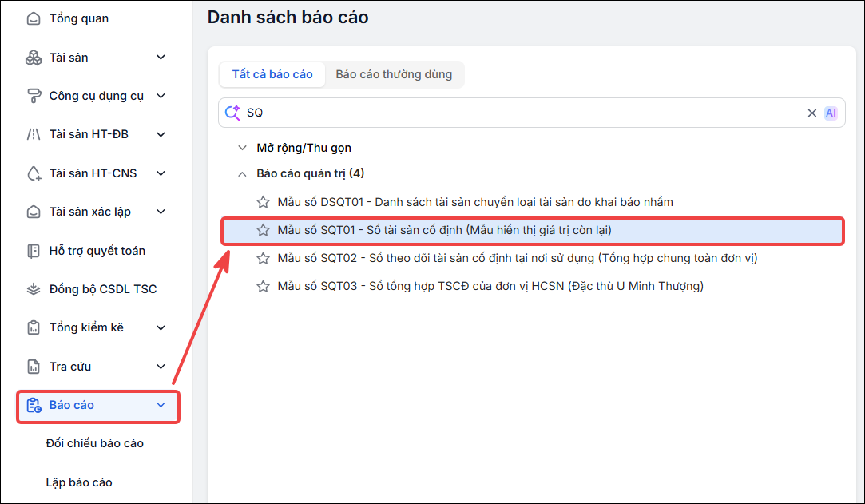Click the Tra cứu document icon
865x504 pixels.
tap(34, 367)
